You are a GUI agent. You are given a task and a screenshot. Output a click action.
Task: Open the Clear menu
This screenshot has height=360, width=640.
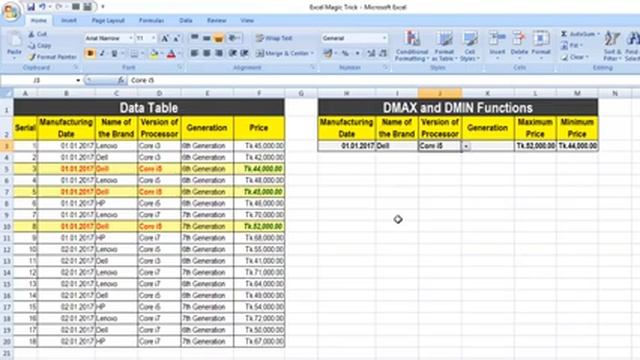click(575, 57)
